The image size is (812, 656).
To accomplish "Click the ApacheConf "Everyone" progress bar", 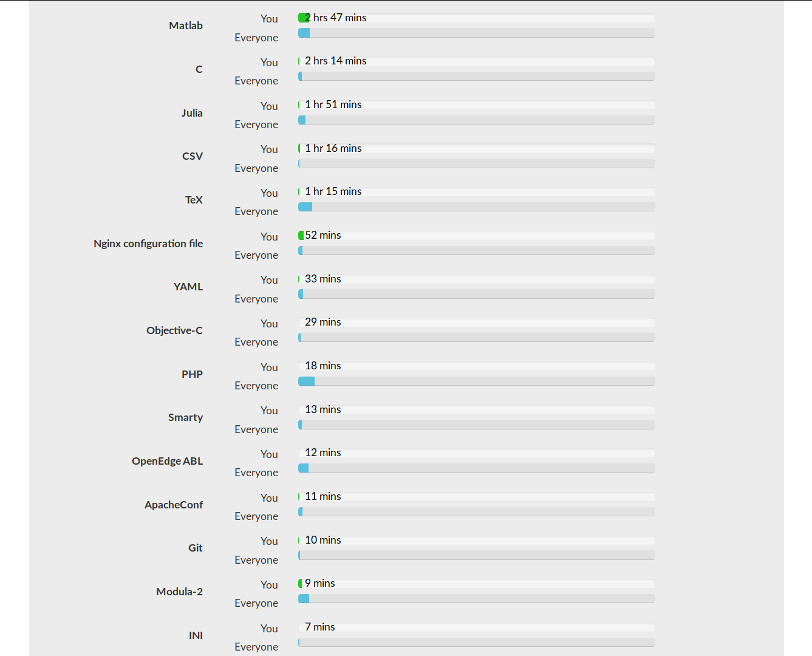I will click(x=476, y=512).
